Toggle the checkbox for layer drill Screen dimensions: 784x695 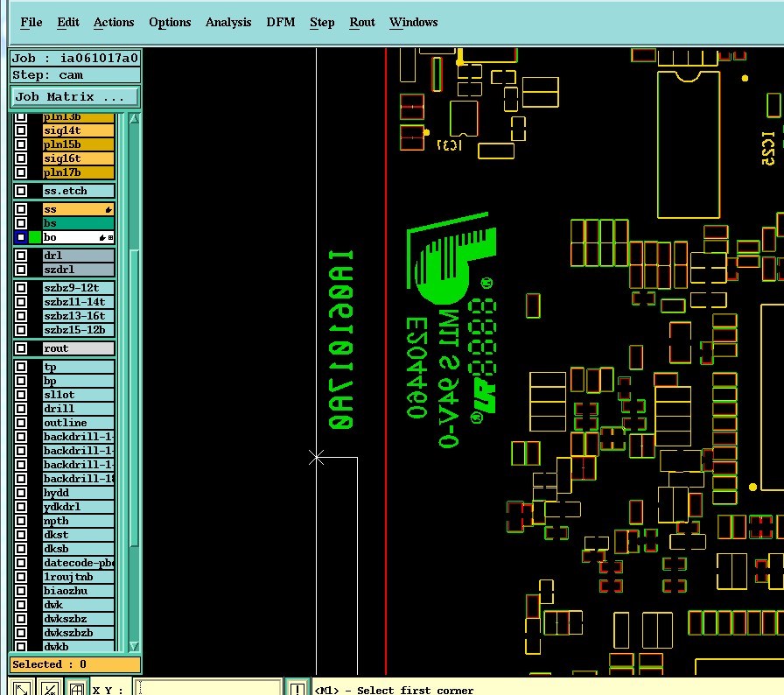coord(21,409)
